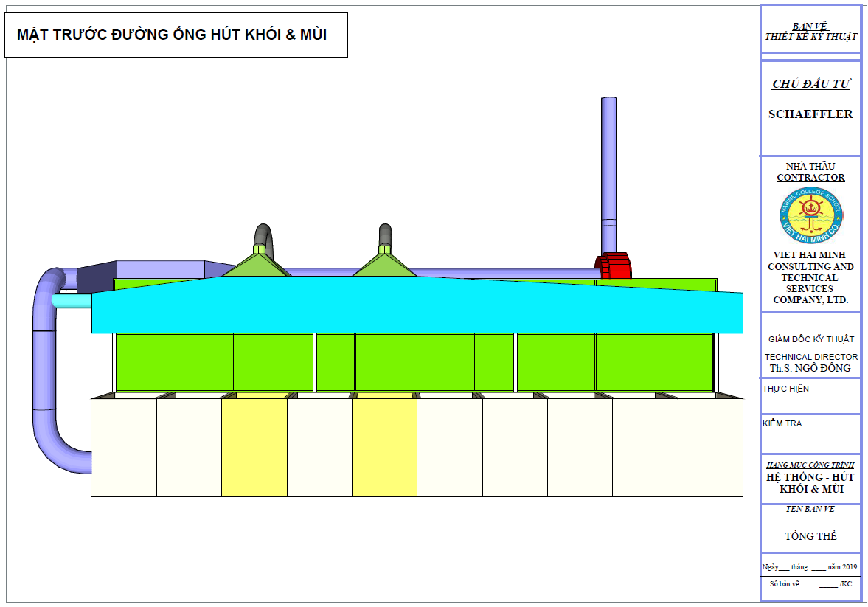
Task: Select the second yellow cabinet panel
Action: pos(385,447)
